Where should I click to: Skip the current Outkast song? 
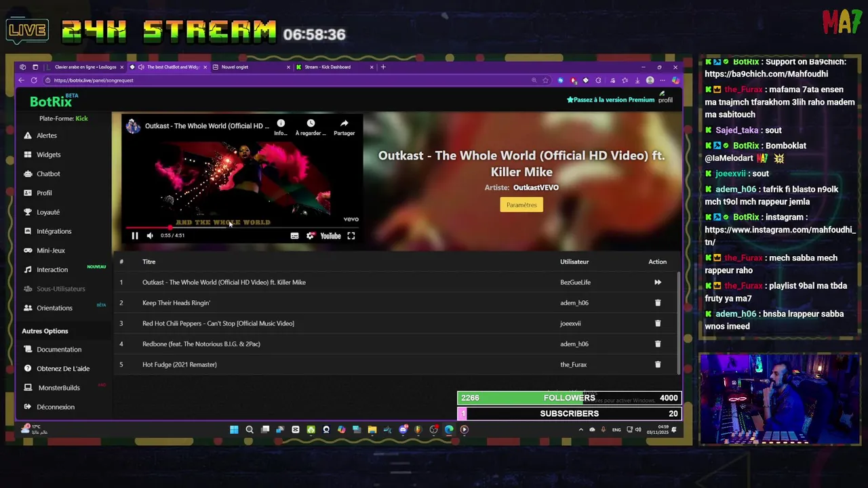(x=658, y=283)
